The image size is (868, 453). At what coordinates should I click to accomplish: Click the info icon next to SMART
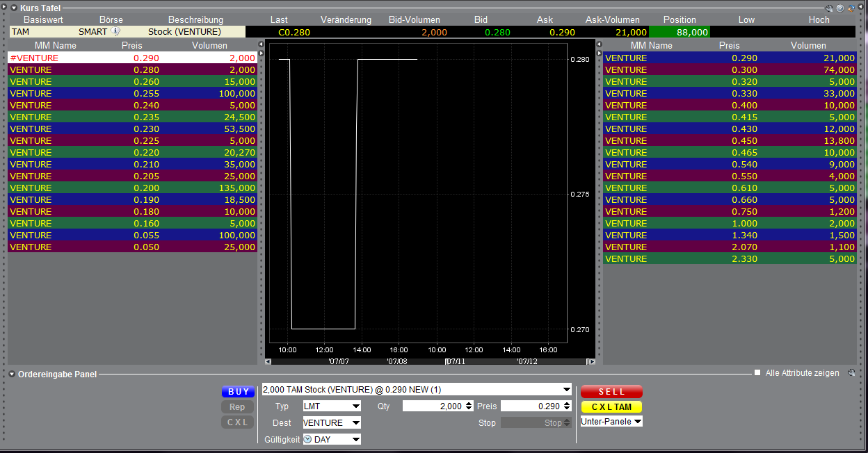(x=115, y=31)
